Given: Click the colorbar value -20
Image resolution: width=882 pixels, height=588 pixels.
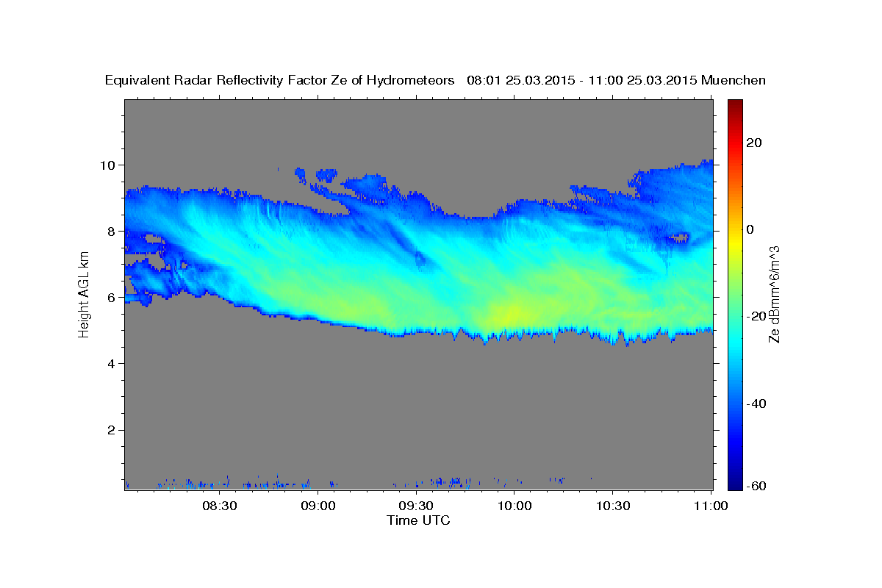Looking at the screenshot, I should (x=756, y=316).
